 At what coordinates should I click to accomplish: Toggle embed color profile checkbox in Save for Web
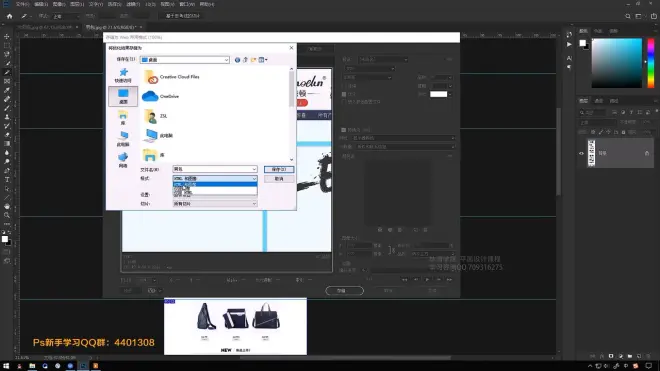344,102
